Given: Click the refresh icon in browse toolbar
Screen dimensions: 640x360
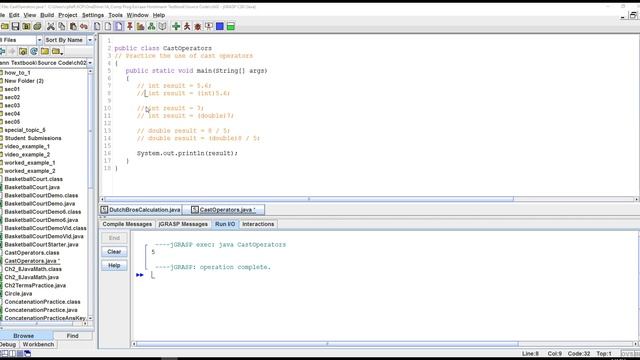Looking at the screenshot, I should coord(34,51).
